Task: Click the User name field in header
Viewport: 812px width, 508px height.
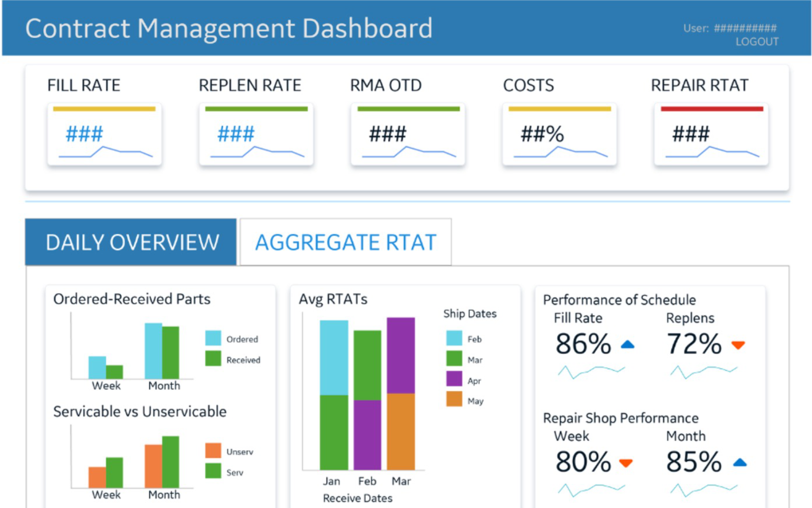Action: (x=730, y=28)
